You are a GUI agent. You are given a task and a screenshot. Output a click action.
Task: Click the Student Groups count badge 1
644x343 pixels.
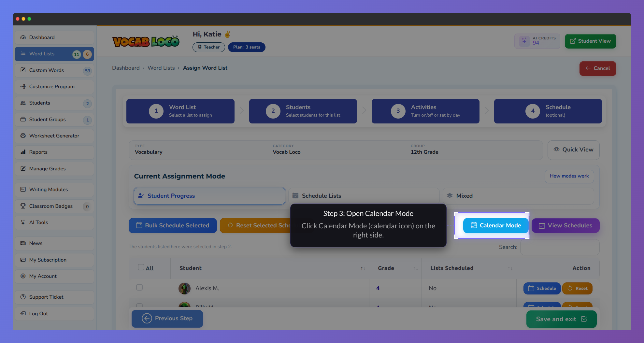87,120
